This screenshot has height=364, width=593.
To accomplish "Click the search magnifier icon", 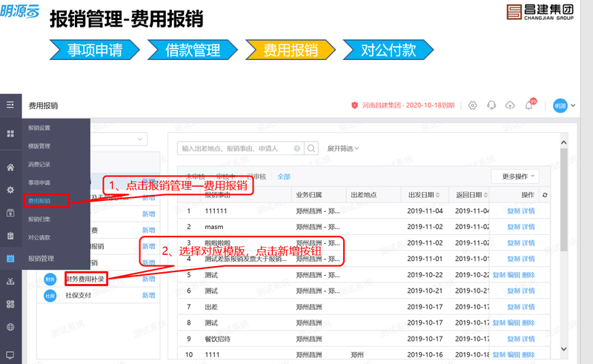I will pyautogui.click(x=311, y=148).
